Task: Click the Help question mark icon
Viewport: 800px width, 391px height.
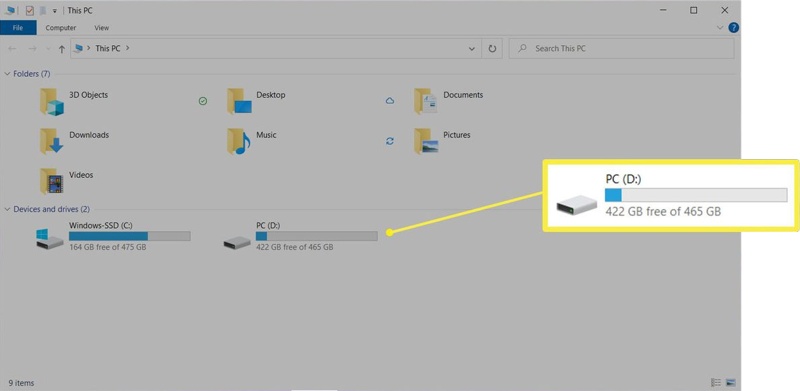Action: 734,28
